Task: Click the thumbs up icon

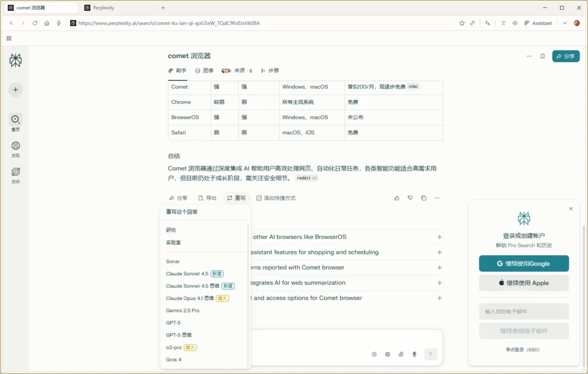Action: point(397,198)
